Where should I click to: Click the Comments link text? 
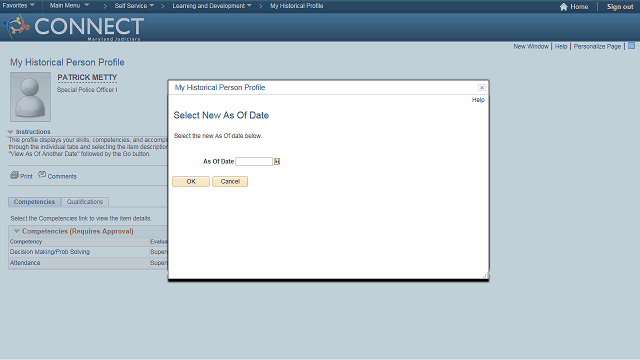[62, 176]
